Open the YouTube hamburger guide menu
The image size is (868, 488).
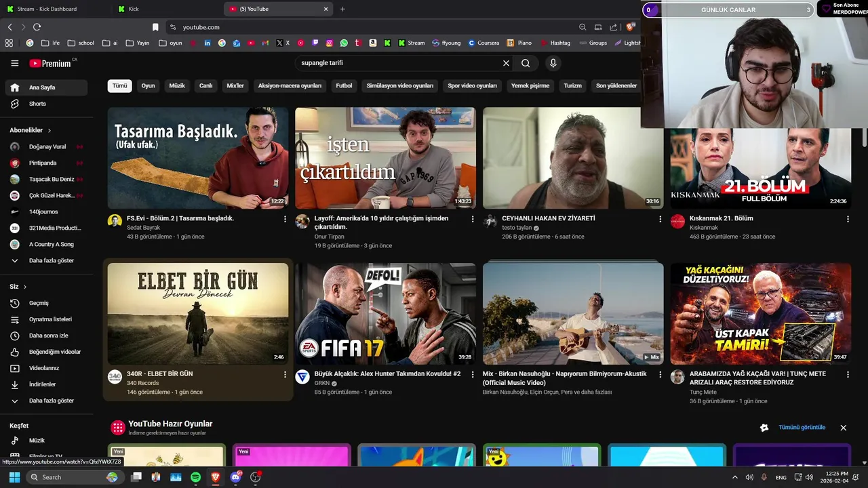point(15,63)
